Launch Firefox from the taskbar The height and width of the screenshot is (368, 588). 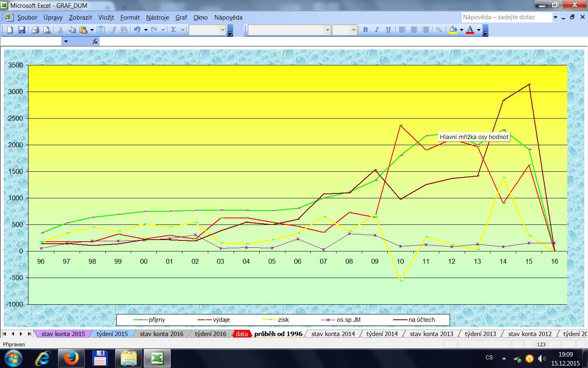(71, 359)
